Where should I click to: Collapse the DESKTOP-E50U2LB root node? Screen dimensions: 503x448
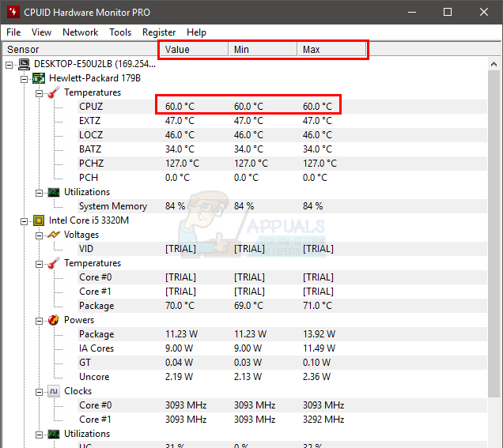point(9,65)
